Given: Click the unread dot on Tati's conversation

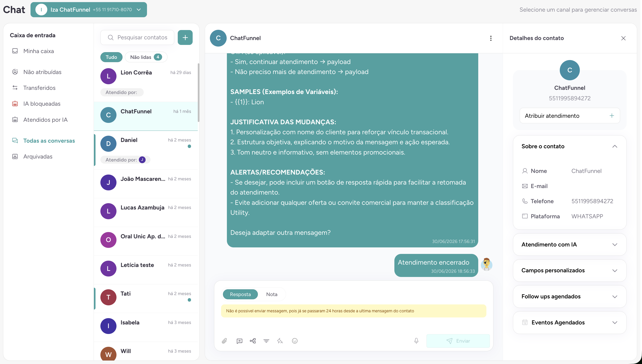Looking at the screenshot, I should click(189, 300).
